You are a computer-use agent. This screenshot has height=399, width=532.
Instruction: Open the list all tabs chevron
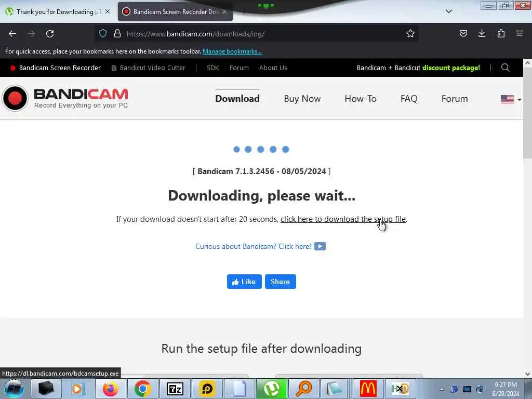(448, 11)
